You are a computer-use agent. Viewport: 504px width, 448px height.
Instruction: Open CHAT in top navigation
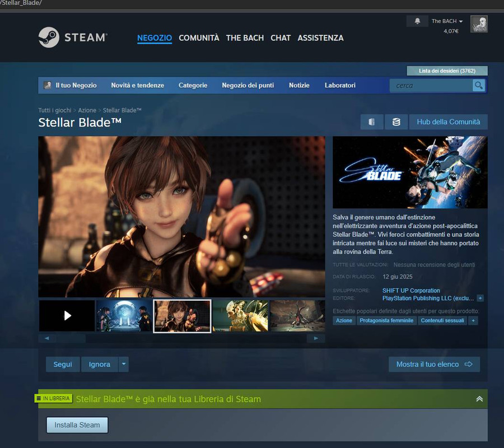(x=281, y=38)
